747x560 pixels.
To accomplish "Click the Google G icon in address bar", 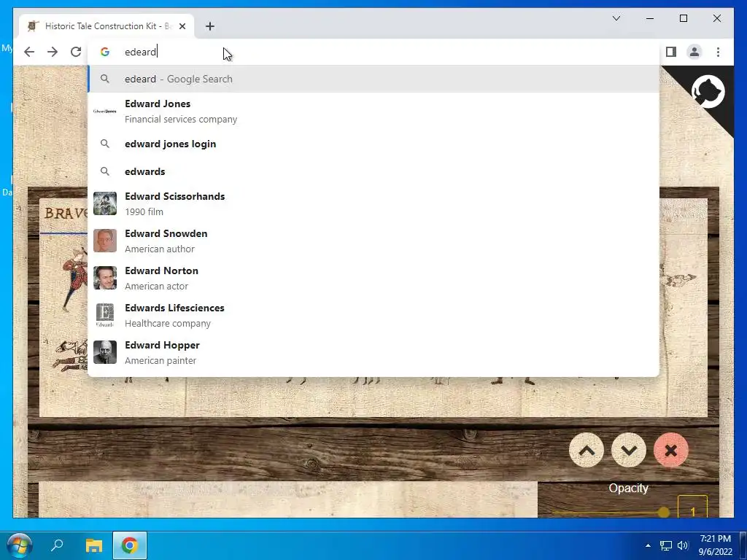I will tap(105, 52).
